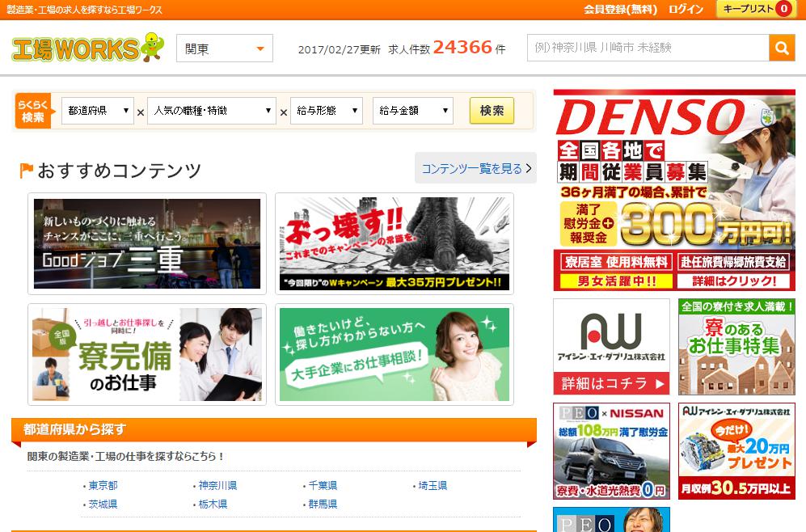This screenshot has width=806, height=532.
Task: Click the 24366 job count text
Action: [x=462, y=47]
